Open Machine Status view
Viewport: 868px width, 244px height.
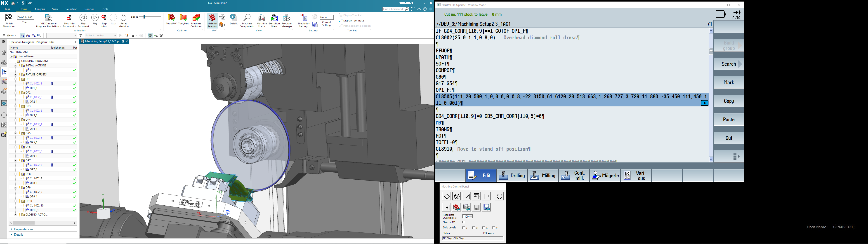coord(262,21)
